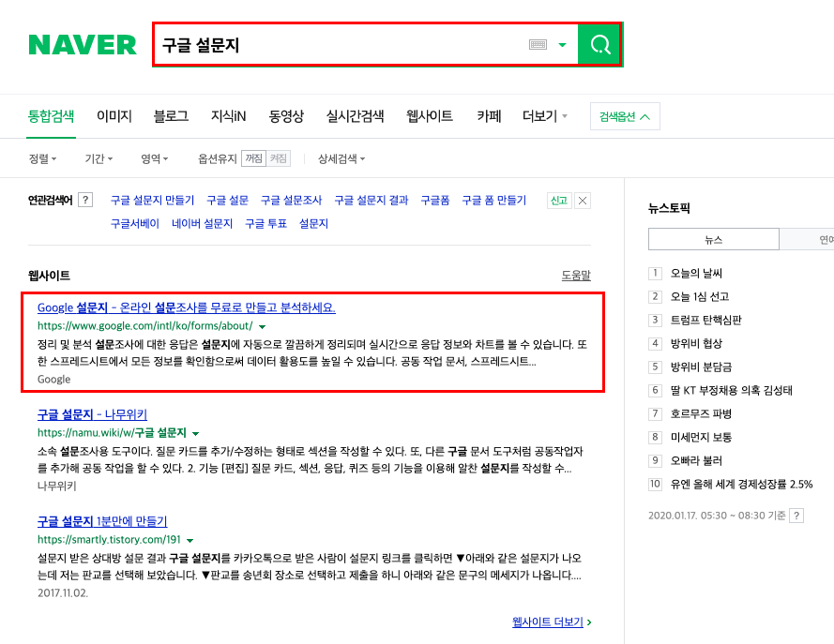
Task: Expand arrow next to namu.wiki URL
Action: click(x=195, y=434)
